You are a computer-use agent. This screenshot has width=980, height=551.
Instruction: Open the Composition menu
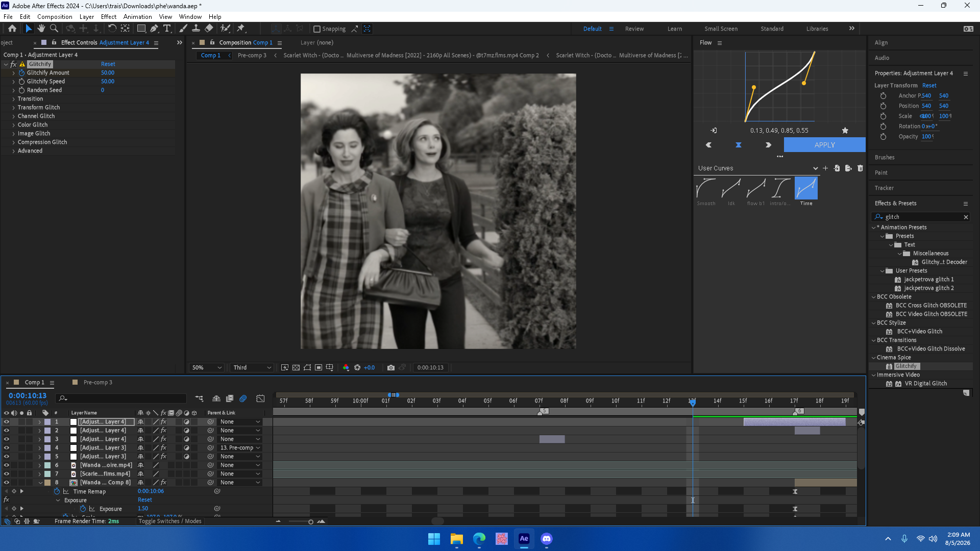point(55,16)
